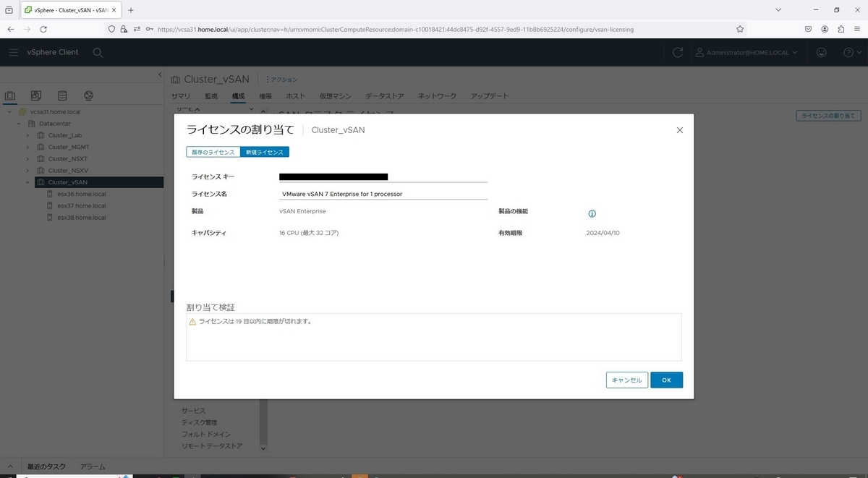868x478 pixels.
Task: Select Cluster_vSAN in the inventory tree
Action: click(x=67, y=182)
